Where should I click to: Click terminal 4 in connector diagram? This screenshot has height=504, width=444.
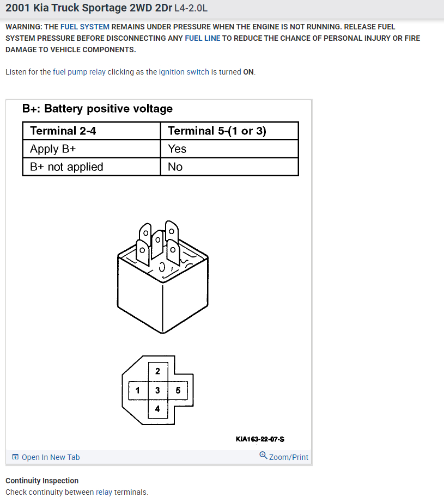pos(158,409)
